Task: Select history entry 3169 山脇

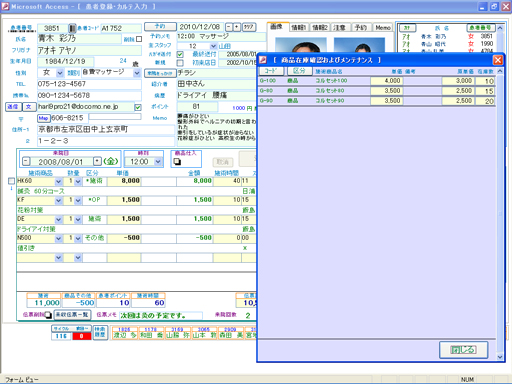Action: [x=177, y=333]
